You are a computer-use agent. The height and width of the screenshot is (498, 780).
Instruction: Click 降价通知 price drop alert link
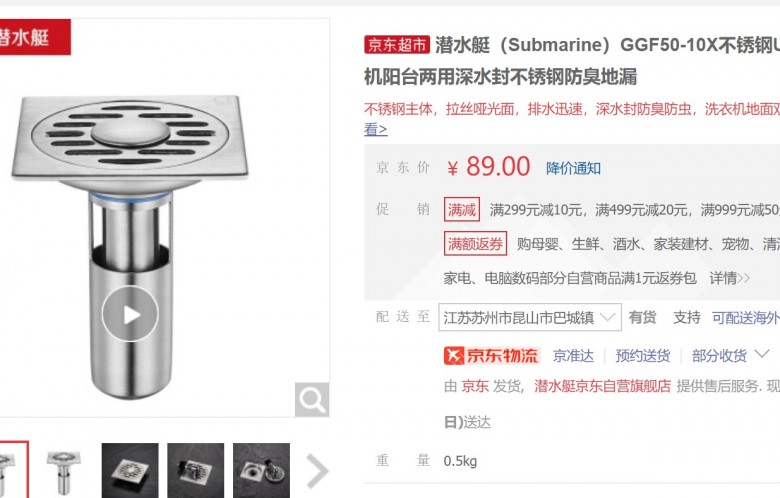pyautogui.click(x=573, y=168)
